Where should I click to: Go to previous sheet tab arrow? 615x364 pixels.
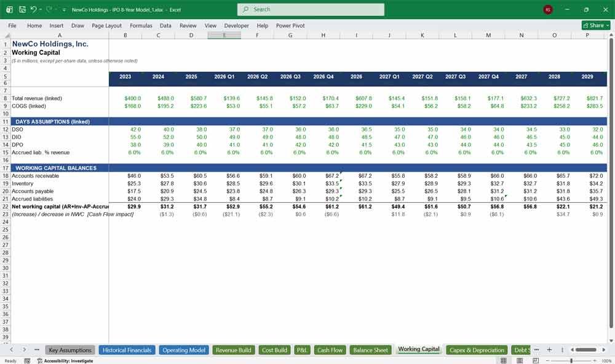(11, 349)
